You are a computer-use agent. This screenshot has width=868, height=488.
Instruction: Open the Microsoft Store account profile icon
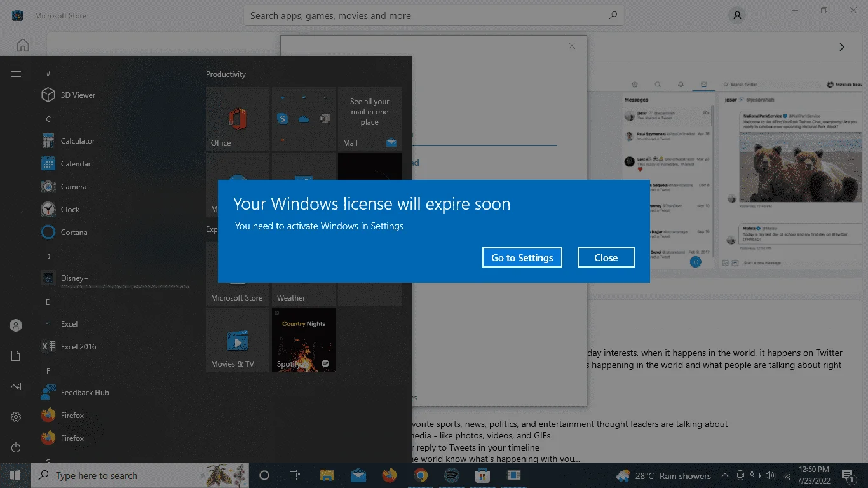[737, 16]
